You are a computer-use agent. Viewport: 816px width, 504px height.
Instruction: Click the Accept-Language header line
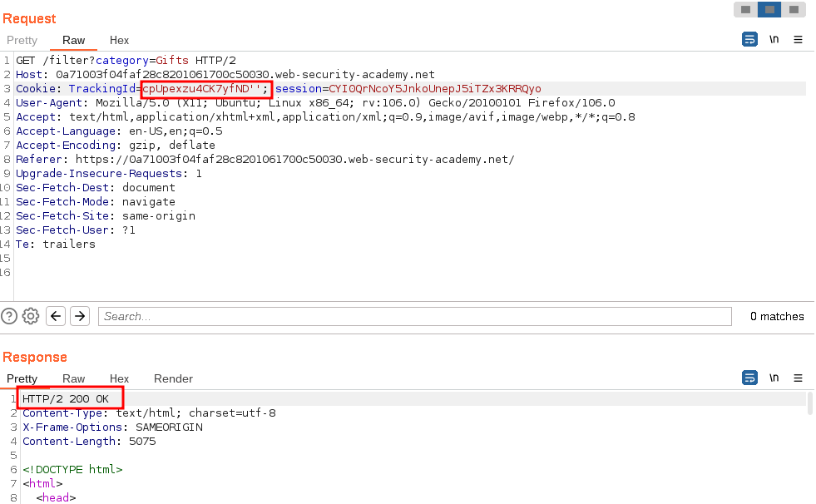(x=119, y=131)
